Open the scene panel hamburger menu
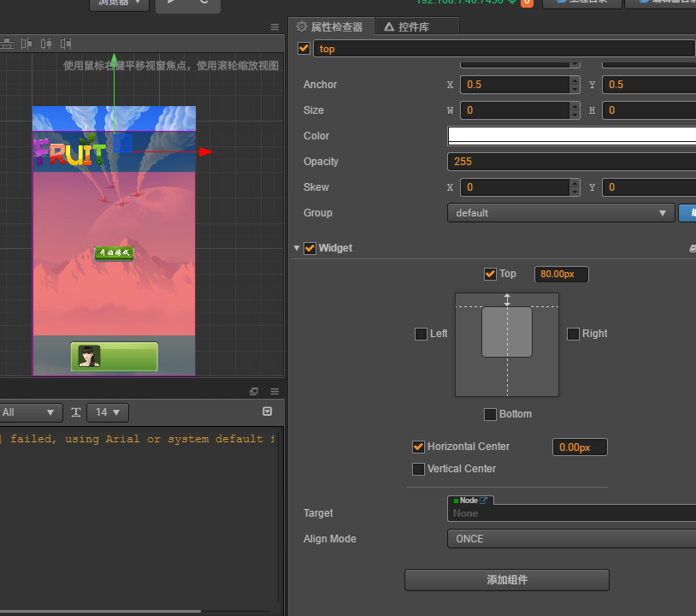The height and width of the screenshot is (616, 696). [x=274, y=27]
